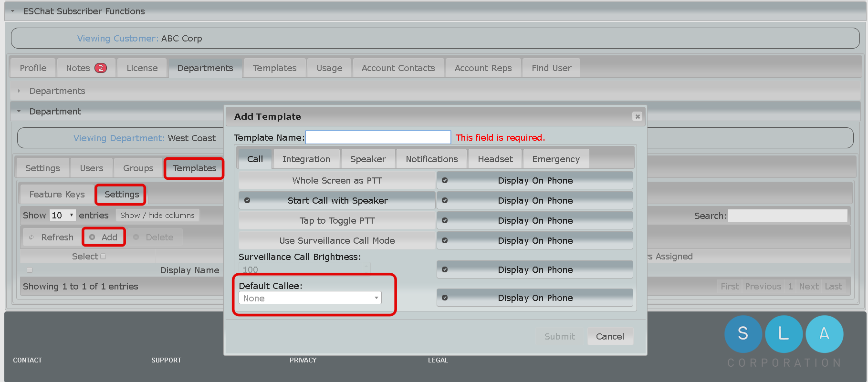Toggle Start Call with Speaker option

(337, 200)
